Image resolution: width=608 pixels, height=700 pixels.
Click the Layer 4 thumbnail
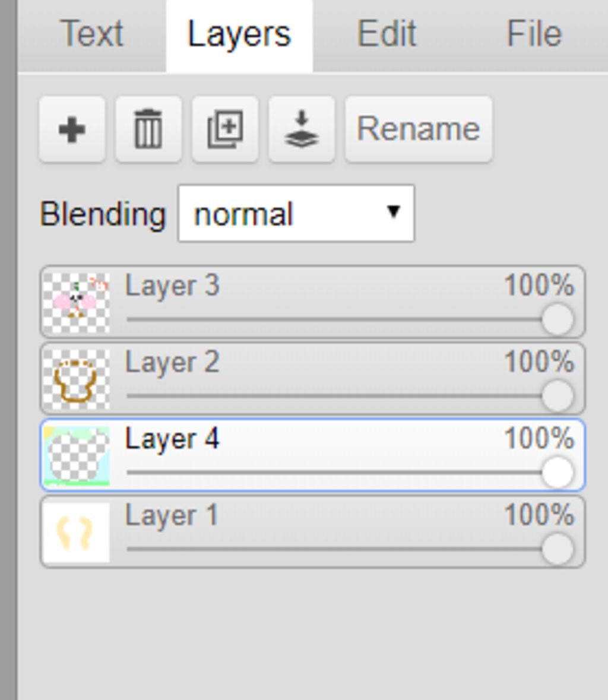pyautogui.click(x=77, y=456)
